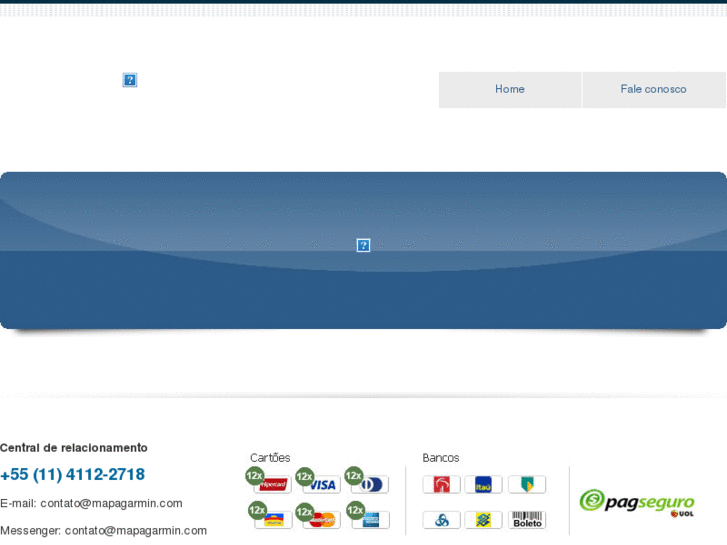Select the Aura card icon
Screen dimensions: 727x545
[x=273, y=520]
